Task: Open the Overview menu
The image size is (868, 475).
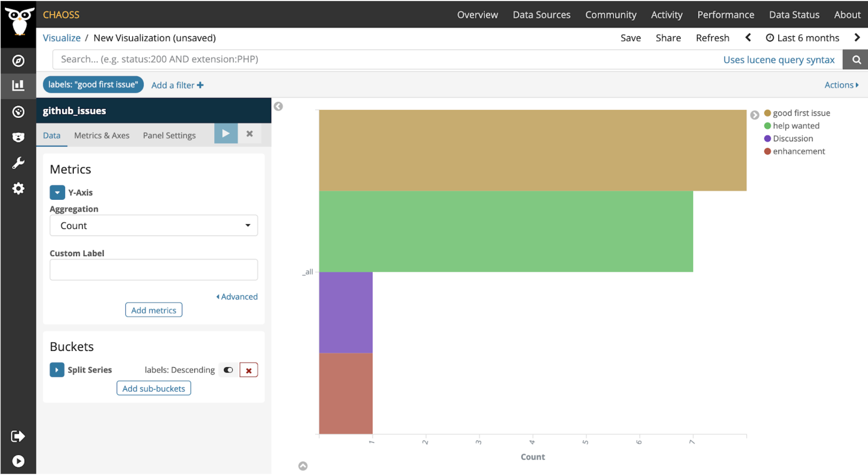Action: [477, 15]
